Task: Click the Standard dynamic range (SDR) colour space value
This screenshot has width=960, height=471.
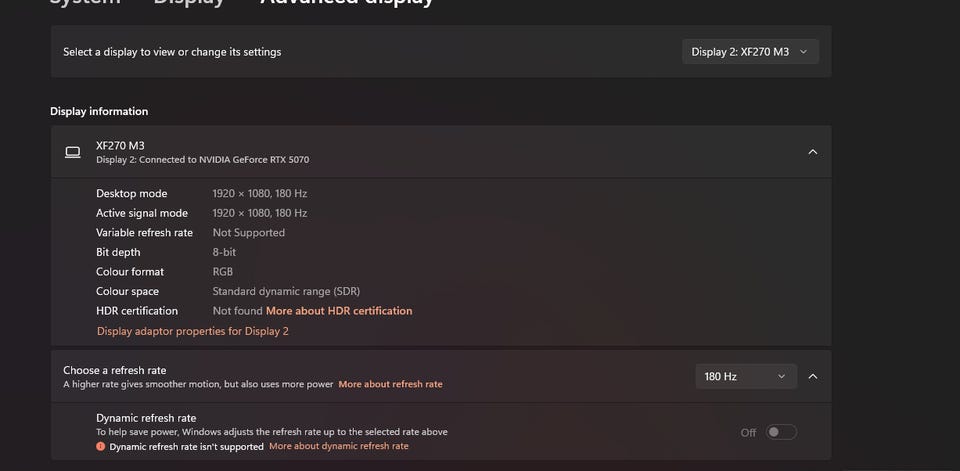Action: [286, 291]
